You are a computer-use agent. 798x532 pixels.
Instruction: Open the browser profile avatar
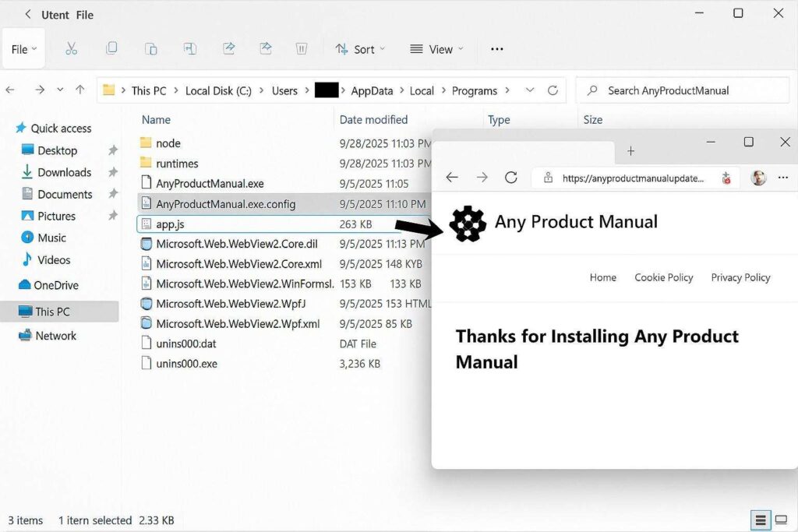pyautogui.click(x=757, y=178)
